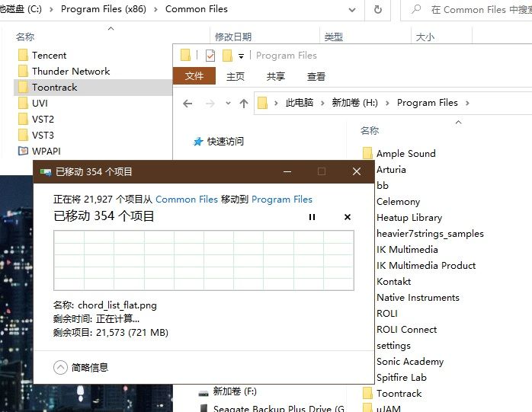This screenshot has width=532, height=412.
Task: Select the IK Multimedia Product folder
Action: point(426,266)
